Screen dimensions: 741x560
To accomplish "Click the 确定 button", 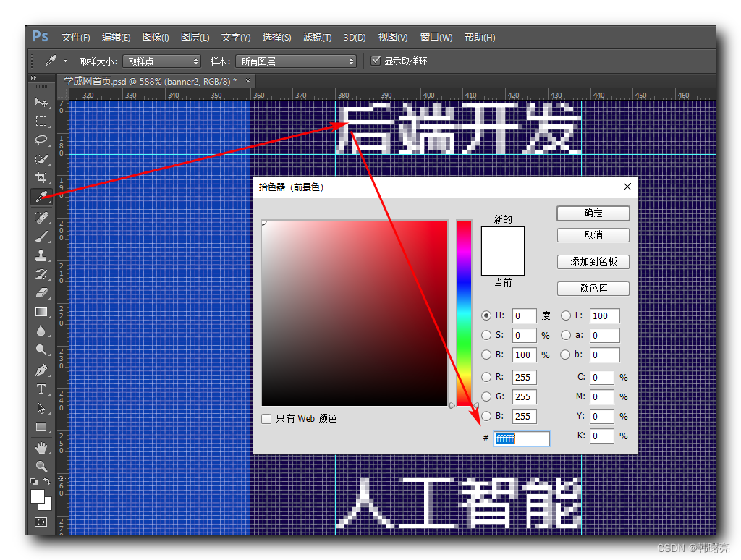I will click(593, 213).
